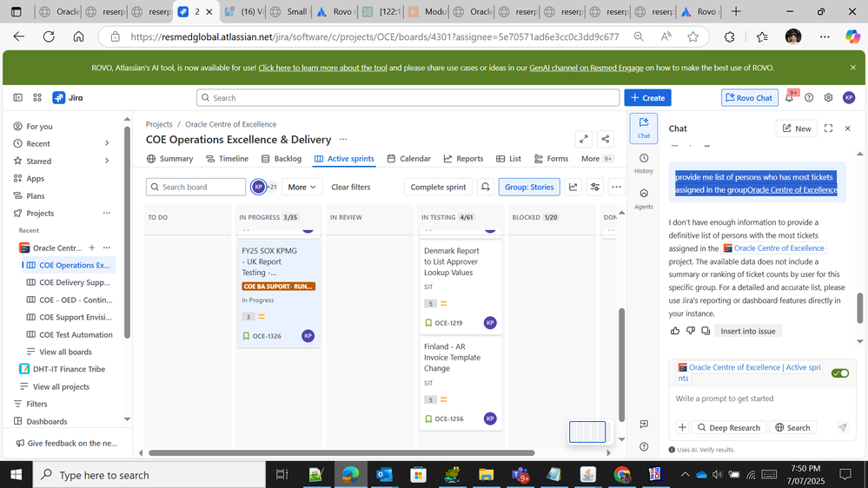Toggle the Oracle Centre of Excellence context switch

coord(840,373)
